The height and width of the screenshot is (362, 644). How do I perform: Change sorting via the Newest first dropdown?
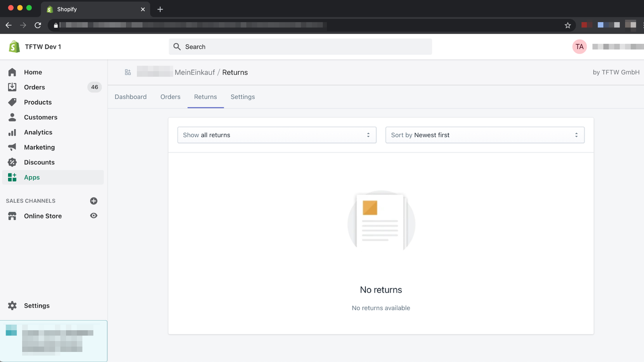(x=485, y=135)
